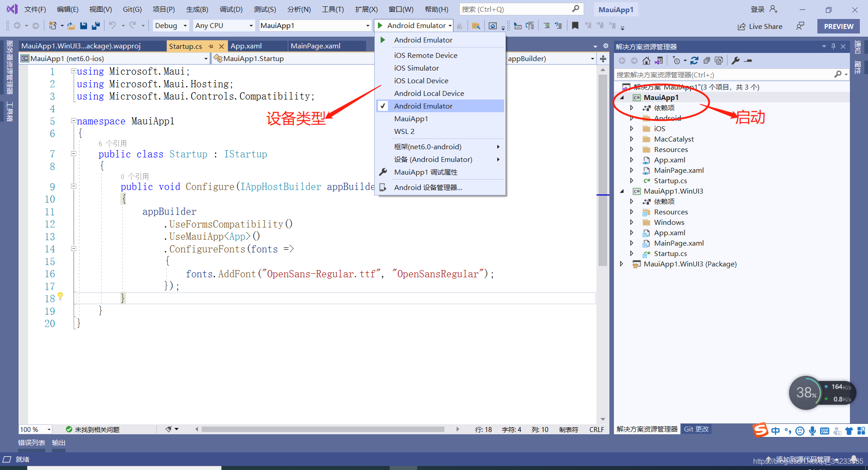The image size is (868, 470).
Task: Click the settings gear icon in tab strip
Action: [606, 46]
